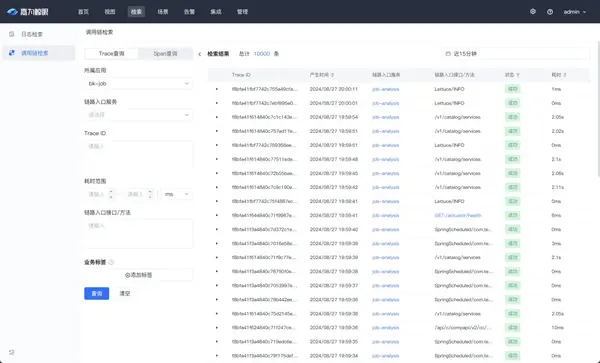The width and height of the screenshot is (600, 363).
Task: Click the plus icon in 添加标签
Action: click(127, 275)
